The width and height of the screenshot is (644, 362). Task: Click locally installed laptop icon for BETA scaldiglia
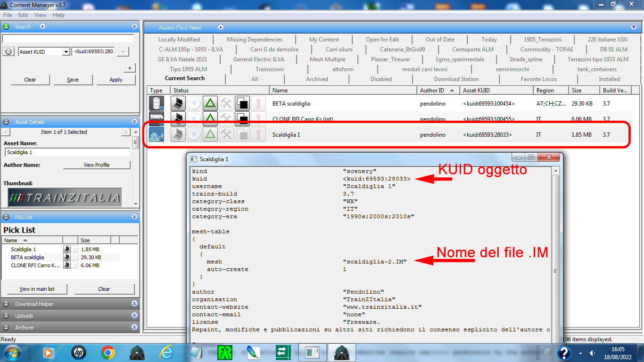coord(178,103)
